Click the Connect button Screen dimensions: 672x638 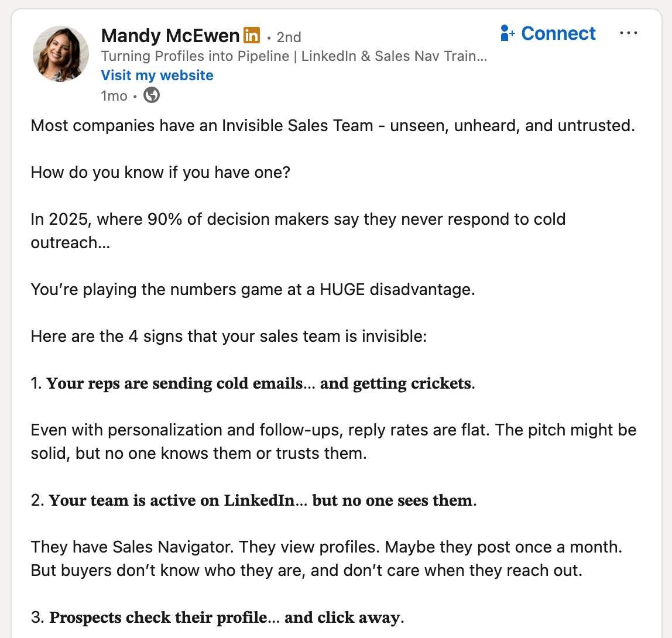click(558, 33)
